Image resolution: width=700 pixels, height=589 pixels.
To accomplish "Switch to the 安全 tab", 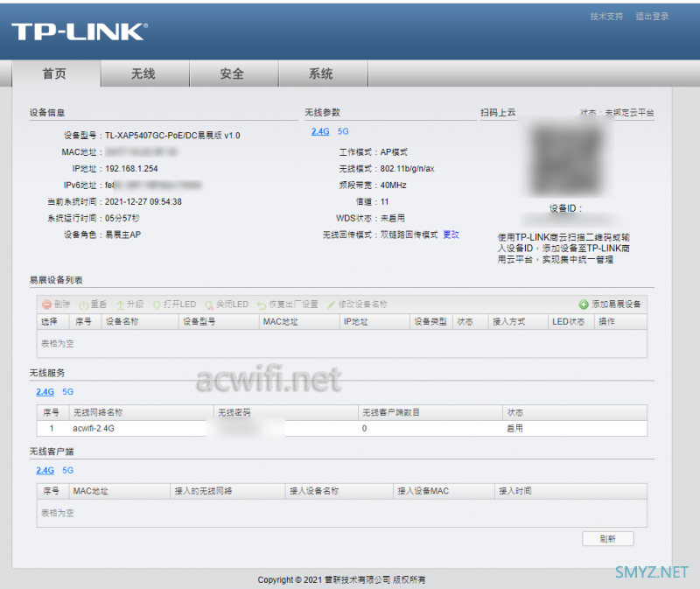I will pyautogui.click(x=234, y=74).
